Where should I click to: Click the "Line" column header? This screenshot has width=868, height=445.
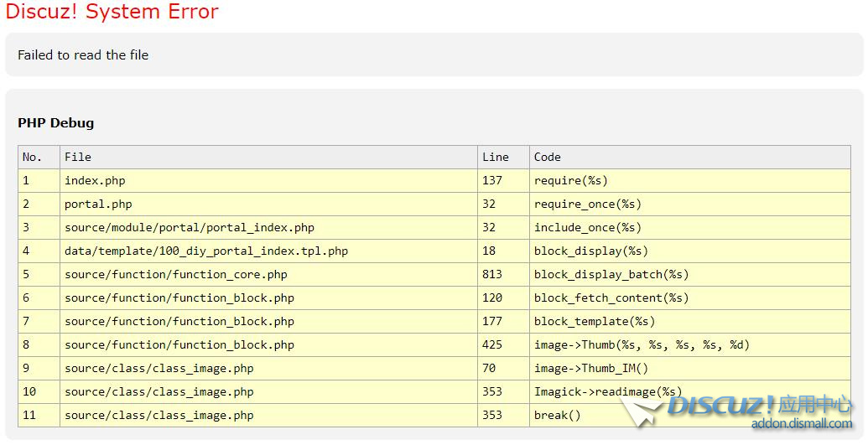tap(496, 158)
